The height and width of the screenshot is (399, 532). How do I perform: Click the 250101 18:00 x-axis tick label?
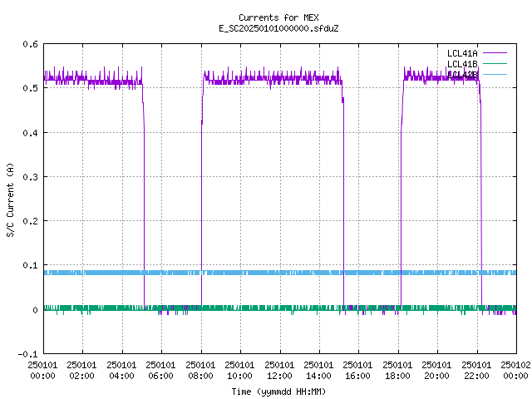[397, 371]
